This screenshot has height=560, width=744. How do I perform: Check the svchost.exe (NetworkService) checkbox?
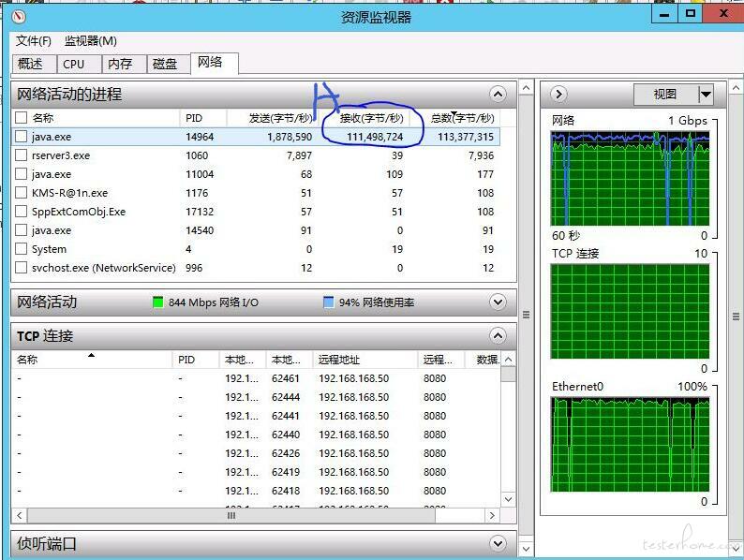tap(21, 268)
